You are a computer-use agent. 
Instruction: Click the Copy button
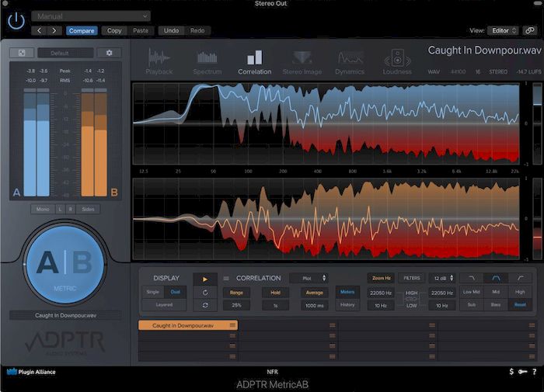pyautogui.click(x=114, y=30)
